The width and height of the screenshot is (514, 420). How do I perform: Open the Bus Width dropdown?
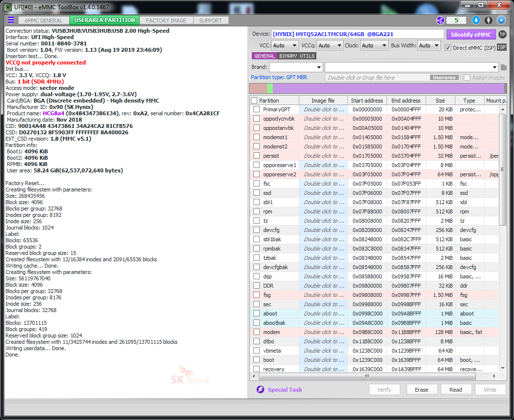429,45
